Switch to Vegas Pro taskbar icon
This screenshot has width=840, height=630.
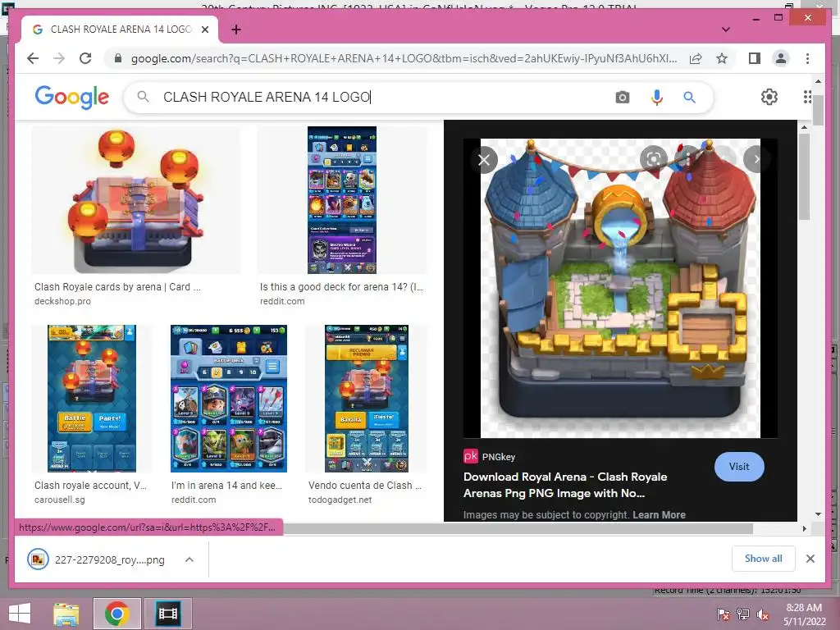[x=167, y=614]
